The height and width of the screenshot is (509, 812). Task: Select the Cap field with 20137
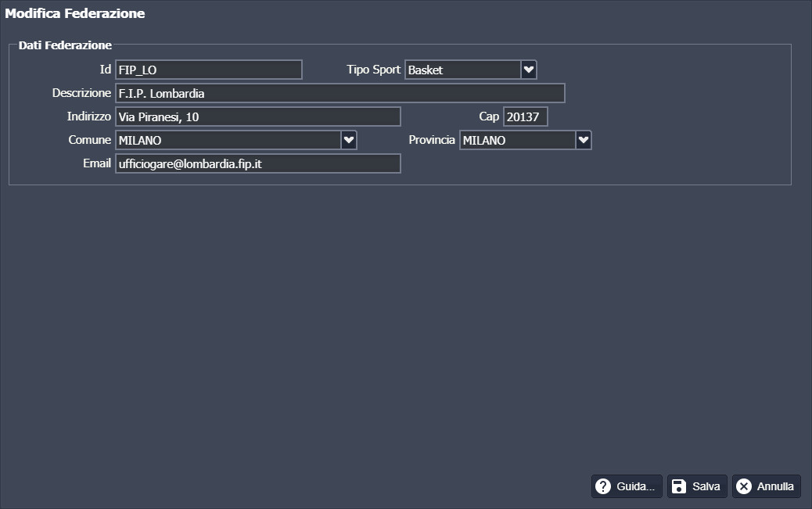525,116
